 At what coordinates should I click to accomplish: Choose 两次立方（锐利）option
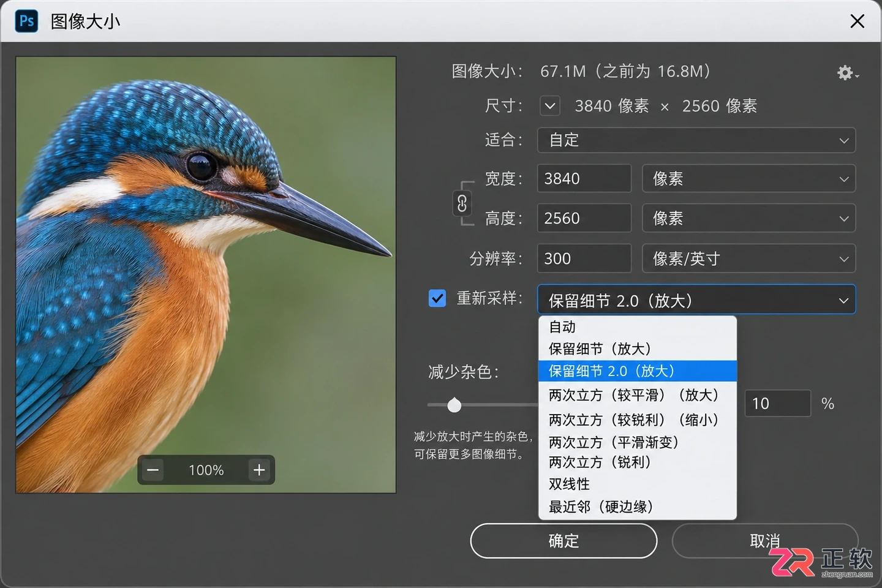(x=638, y=462)
